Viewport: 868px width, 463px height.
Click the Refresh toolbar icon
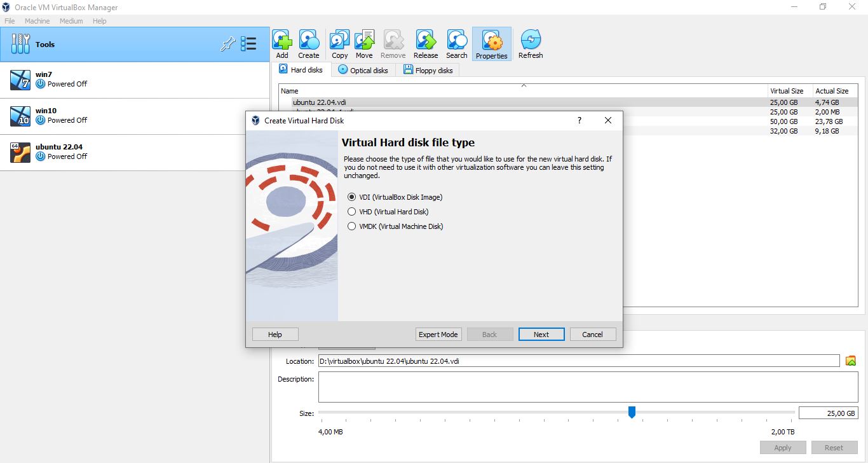531,40
